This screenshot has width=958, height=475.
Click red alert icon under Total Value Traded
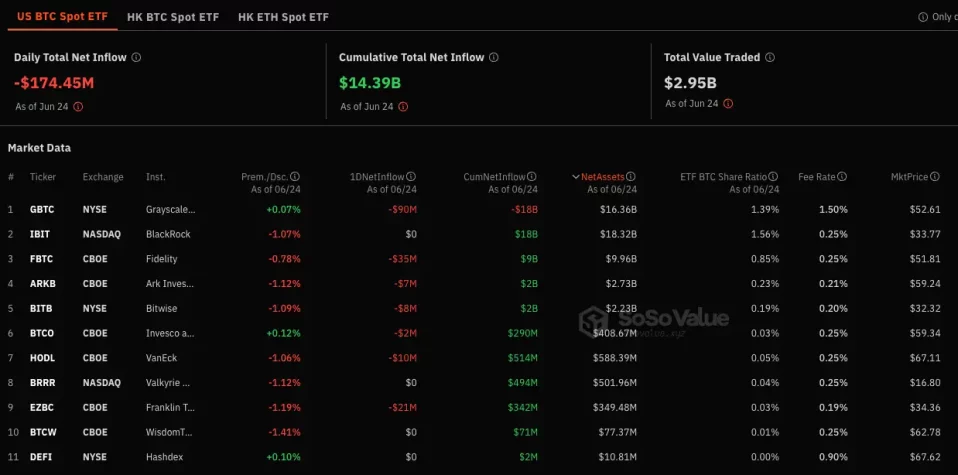coord(728,103)
